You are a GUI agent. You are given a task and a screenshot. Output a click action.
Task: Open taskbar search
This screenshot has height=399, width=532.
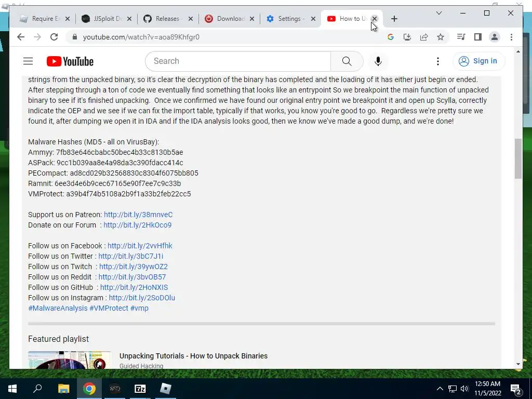click(37, 389)
